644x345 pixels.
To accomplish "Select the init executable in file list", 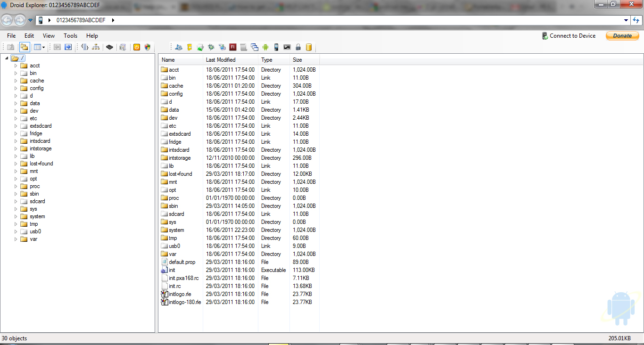I will tap(172, 270).
